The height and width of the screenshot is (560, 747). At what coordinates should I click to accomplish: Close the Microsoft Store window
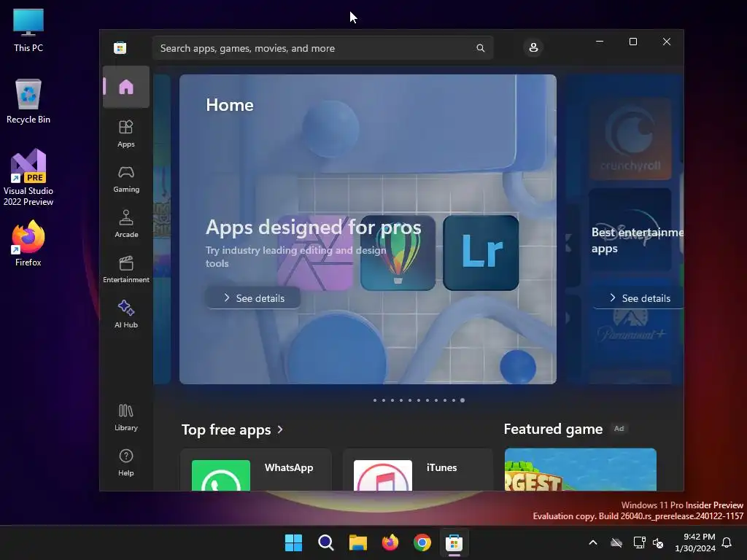[x=667, y=42]
